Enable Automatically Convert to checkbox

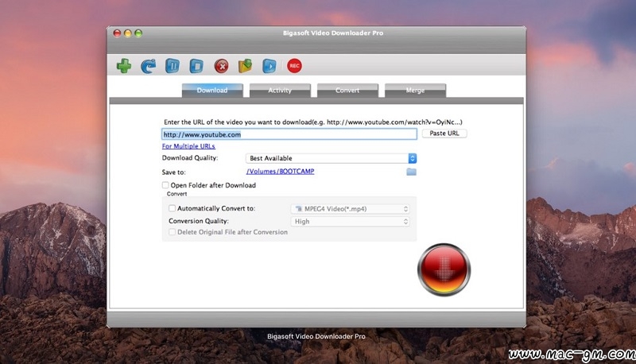pyautogui.click(x=172, y=208)
